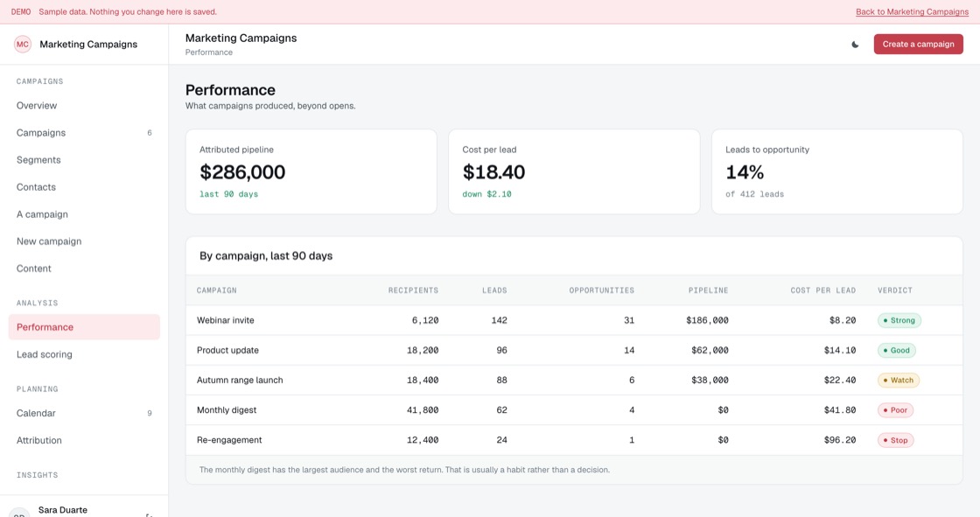Click Leads column header

point(494,290)
